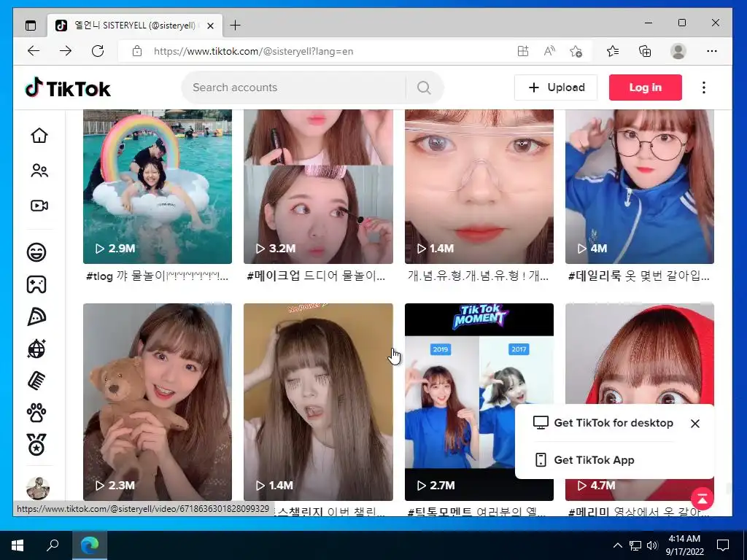Click the Edge icon in the taskbar
Viewport: 747px width, 560px height.
90,545
